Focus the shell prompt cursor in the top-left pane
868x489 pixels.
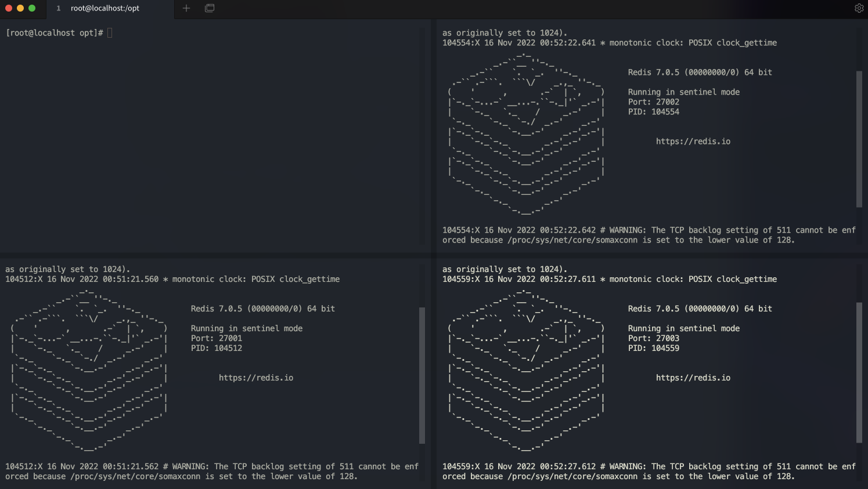point(110,33)
